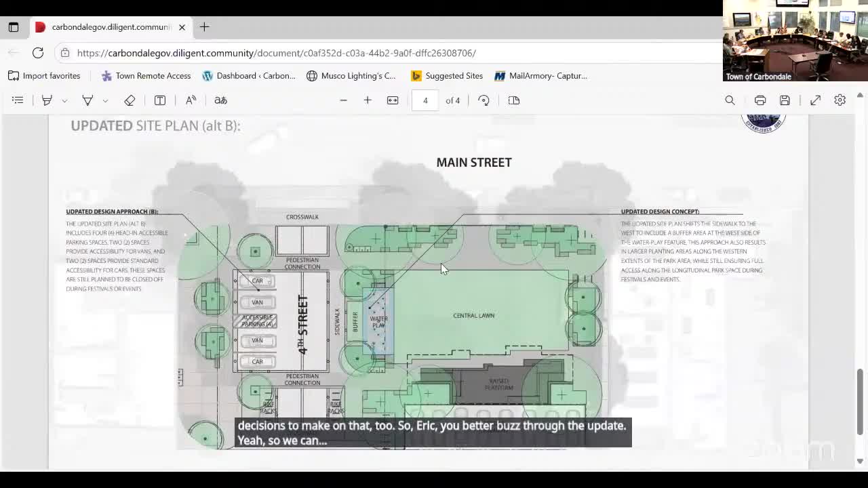Select the Draw tool
The width and height of the screenshot is (868, 488).
pyautogui.click(x=87, y=100)
